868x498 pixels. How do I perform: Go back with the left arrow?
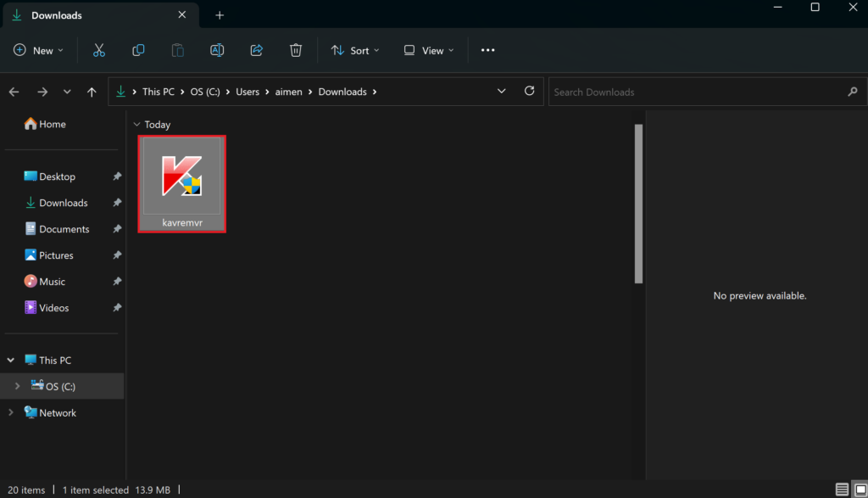pos(14,92)
